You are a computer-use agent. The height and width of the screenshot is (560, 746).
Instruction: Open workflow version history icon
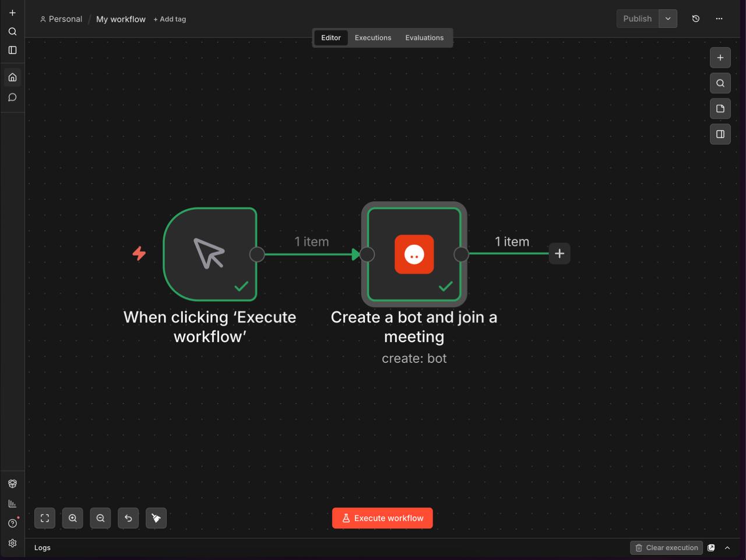(x=696, y=19)
